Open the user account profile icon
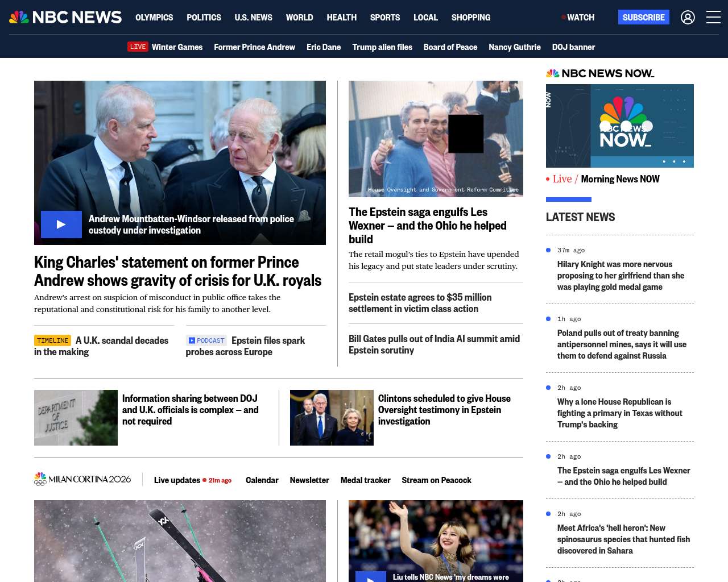The height and width of the screenshot is (582, 728). pyautogui.click(x=688, y=18)
